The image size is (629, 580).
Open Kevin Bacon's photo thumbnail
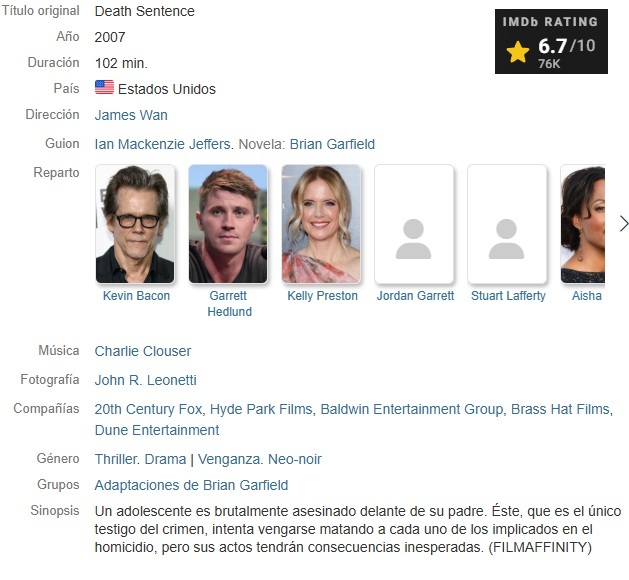(x=135, y=224)
